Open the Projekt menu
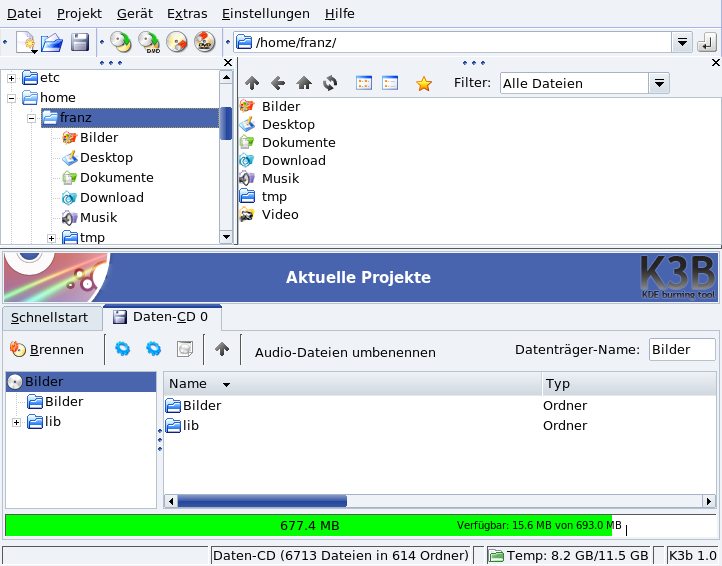The height and width of the screenshot is (566, 722). click(x=79, y=14)
